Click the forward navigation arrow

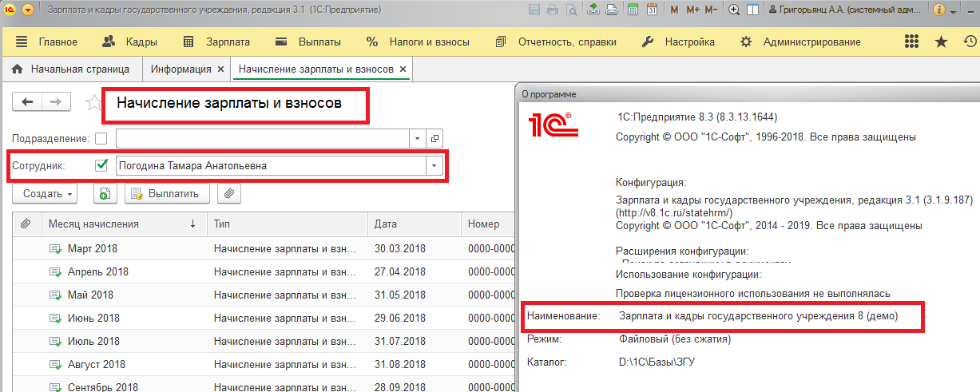(56, 102)
